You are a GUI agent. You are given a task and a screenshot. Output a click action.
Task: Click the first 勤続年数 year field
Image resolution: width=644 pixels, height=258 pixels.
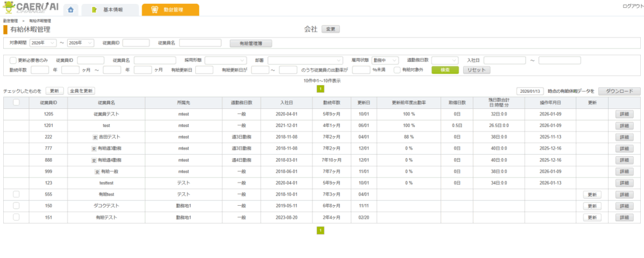click(40, 70)
